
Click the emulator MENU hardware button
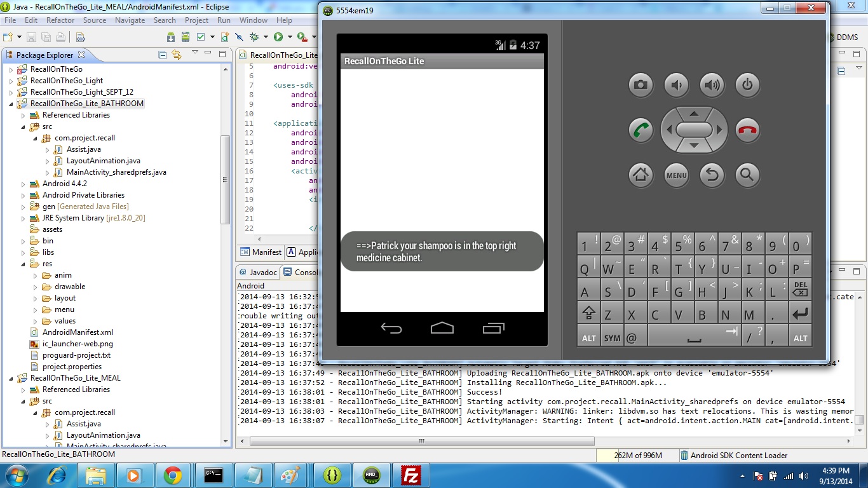click(676, 175)
